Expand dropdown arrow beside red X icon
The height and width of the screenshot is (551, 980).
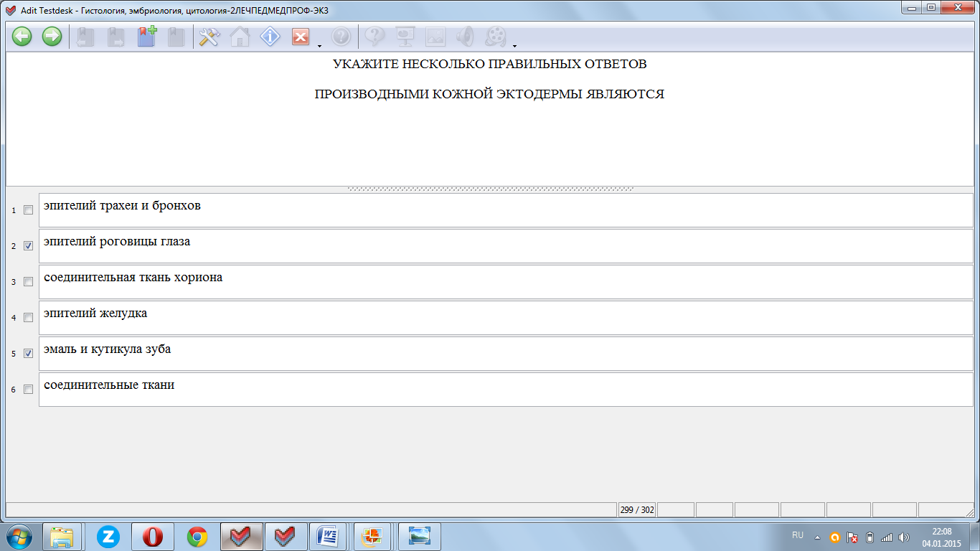pyautogui.click(x=319, y=46)
